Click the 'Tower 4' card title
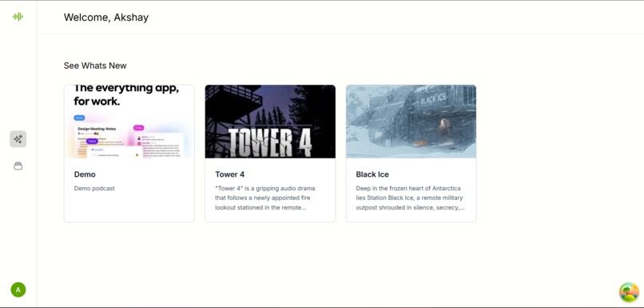The image size is (644, 308). 229,174
